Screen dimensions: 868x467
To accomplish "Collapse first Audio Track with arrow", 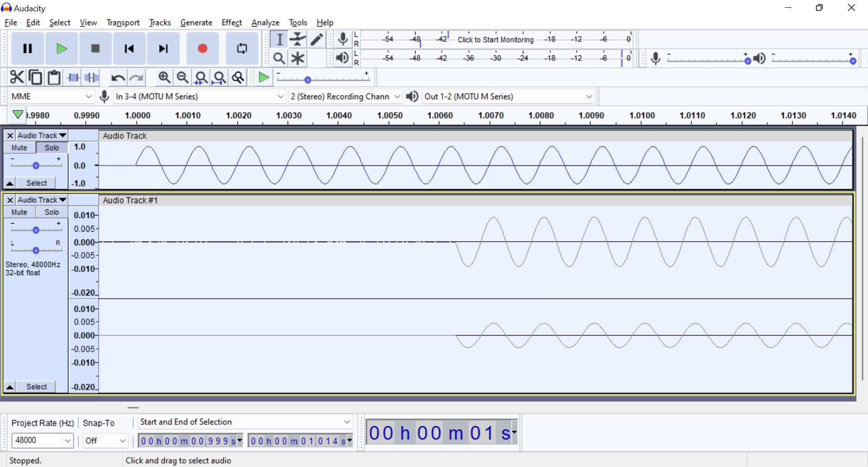I will tap(9, 183).
